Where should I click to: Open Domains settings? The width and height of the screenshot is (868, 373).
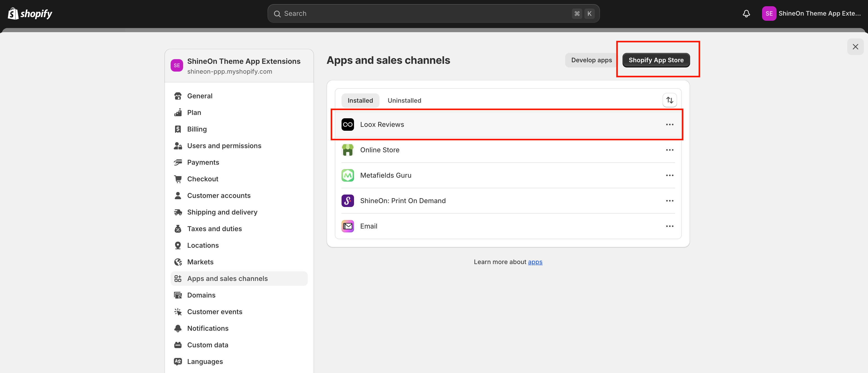click(239, 295)
